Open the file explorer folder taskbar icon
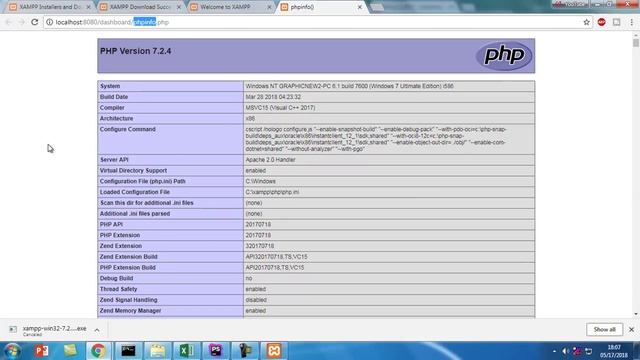 pyautogui.click(x=158, y=351)
